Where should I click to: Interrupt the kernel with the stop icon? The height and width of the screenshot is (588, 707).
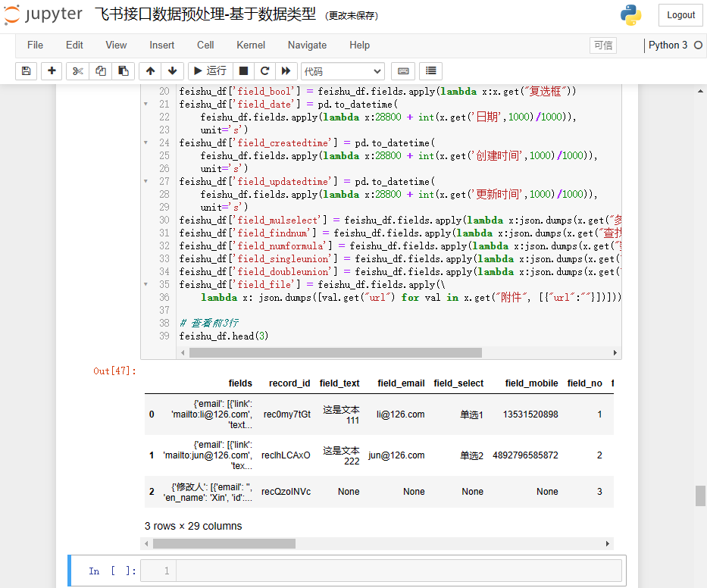(243, 71)
